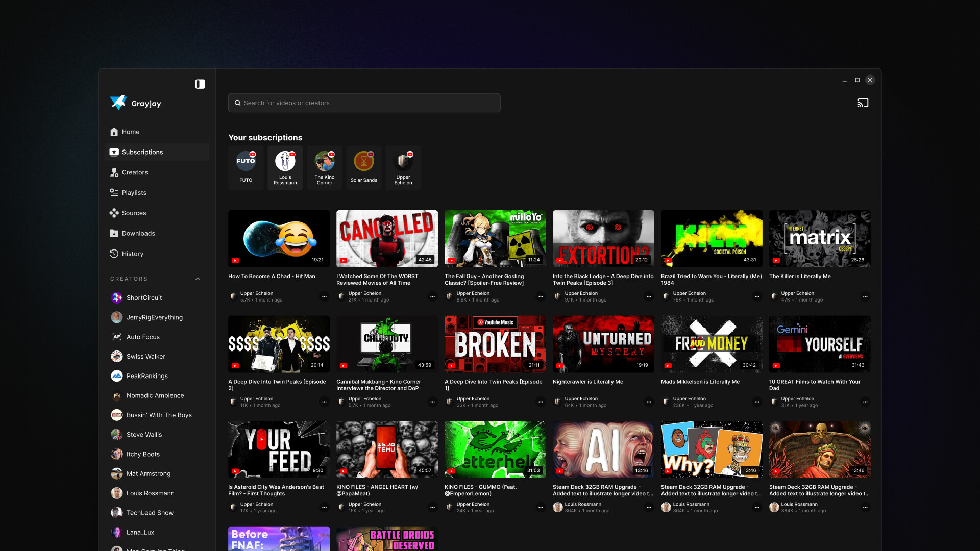Open the Downloads section
The height and width of the screenshot is (551, 980).
point(138,234)
